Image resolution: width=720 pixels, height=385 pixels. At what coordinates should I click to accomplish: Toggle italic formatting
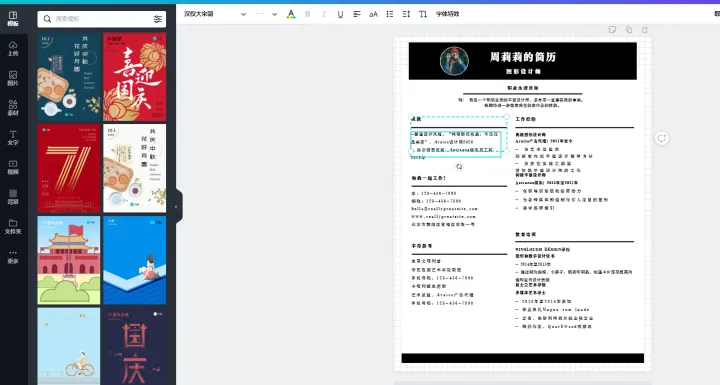click(324, 14)
